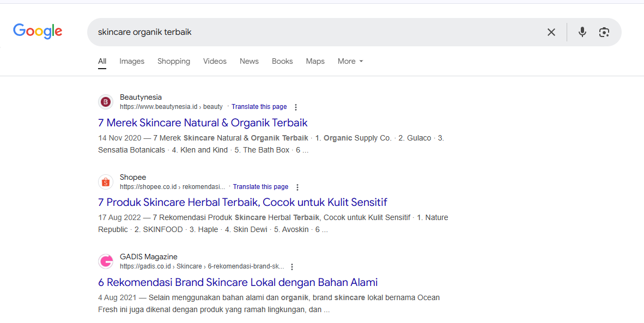Open the Maps search tab

pos(315,61)
